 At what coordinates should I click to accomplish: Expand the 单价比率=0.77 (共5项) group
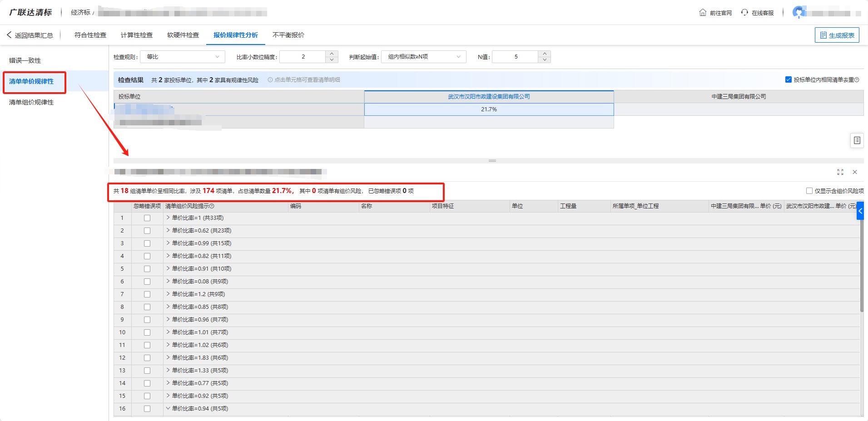click(168, 383)
